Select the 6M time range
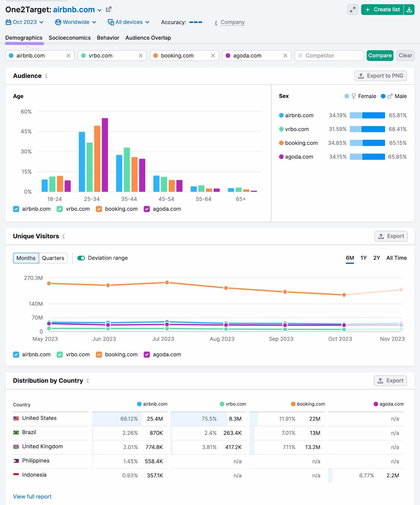This screenshot has width=420, height=505. tap(350, 258)
